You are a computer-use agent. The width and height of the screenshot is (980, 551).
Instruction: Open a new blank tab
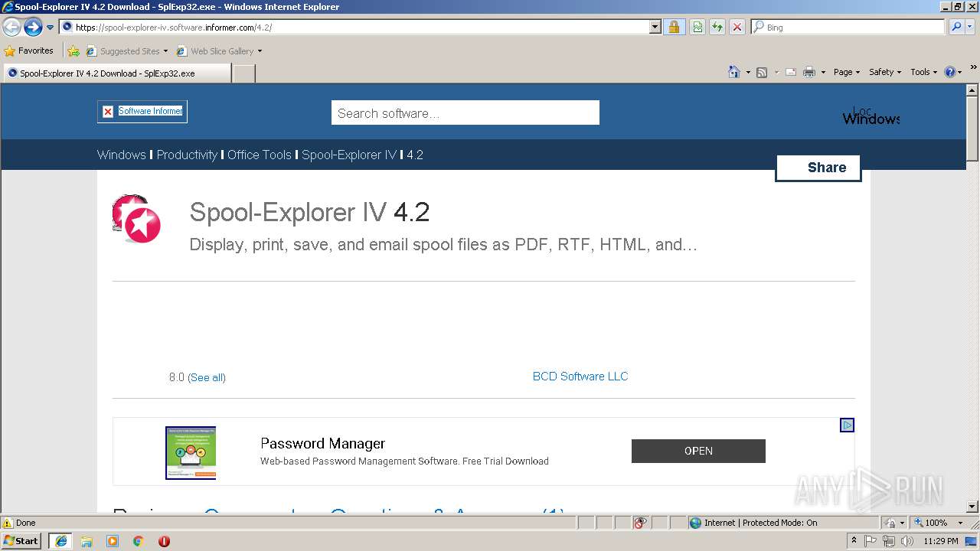[x=243, y=73]
